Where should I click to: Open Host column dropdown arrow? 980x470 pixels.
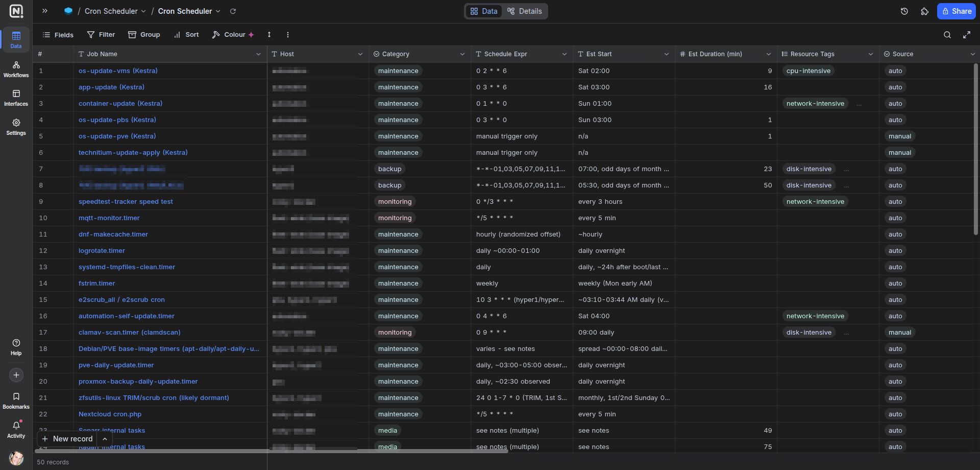click(360, 54)
